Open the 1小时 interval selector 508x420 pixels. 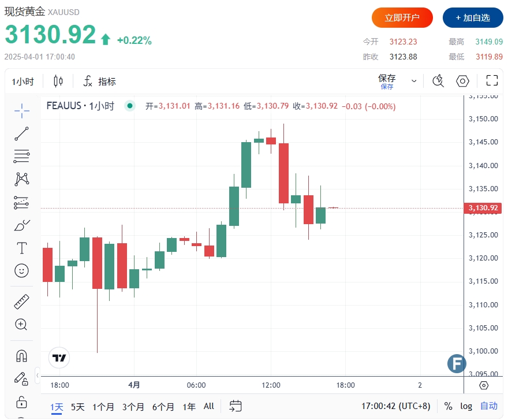coord(23,81)
